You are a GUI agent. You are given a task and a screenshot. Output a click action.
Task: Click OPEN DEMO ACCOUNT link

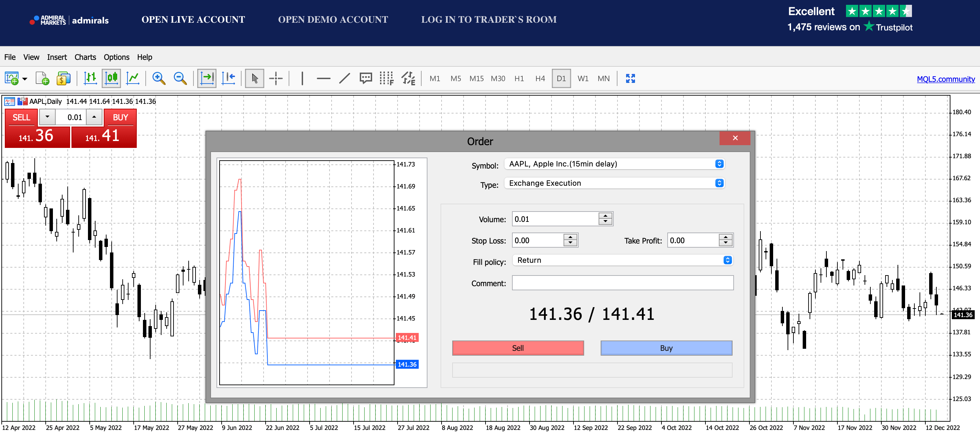tap(333, 19)
